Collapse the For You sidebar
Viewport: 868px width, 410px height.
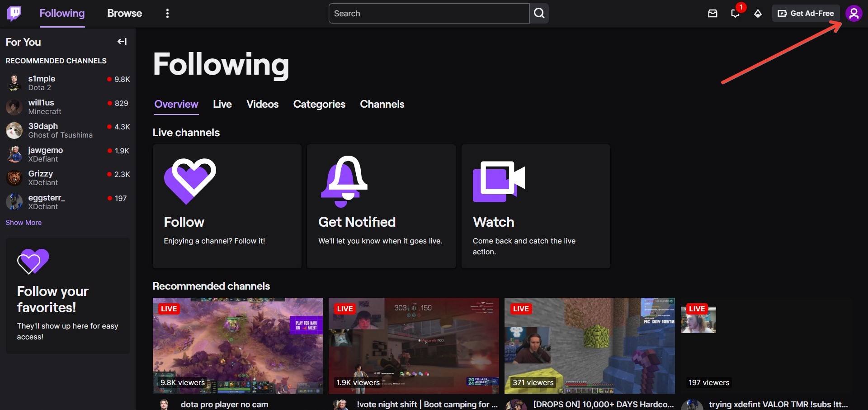point(122,42)
